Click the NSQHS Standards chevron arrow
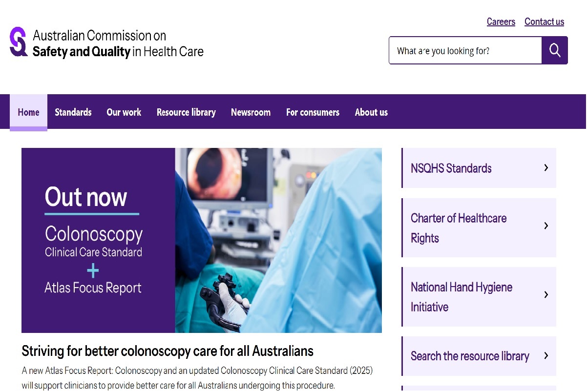This screenshot has height=392, width=587. pos(546,168)
